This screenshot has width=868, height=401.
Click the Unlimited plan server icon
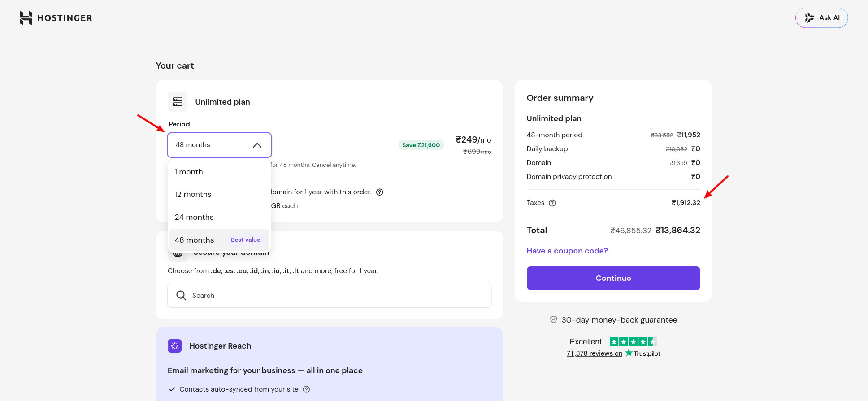(178, 102)
